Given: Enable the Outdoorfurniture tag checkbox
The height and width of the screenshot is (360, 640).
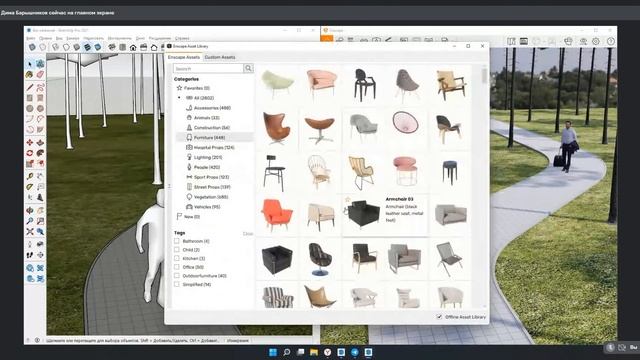Looking at the screenshot, I should [177, 276].
